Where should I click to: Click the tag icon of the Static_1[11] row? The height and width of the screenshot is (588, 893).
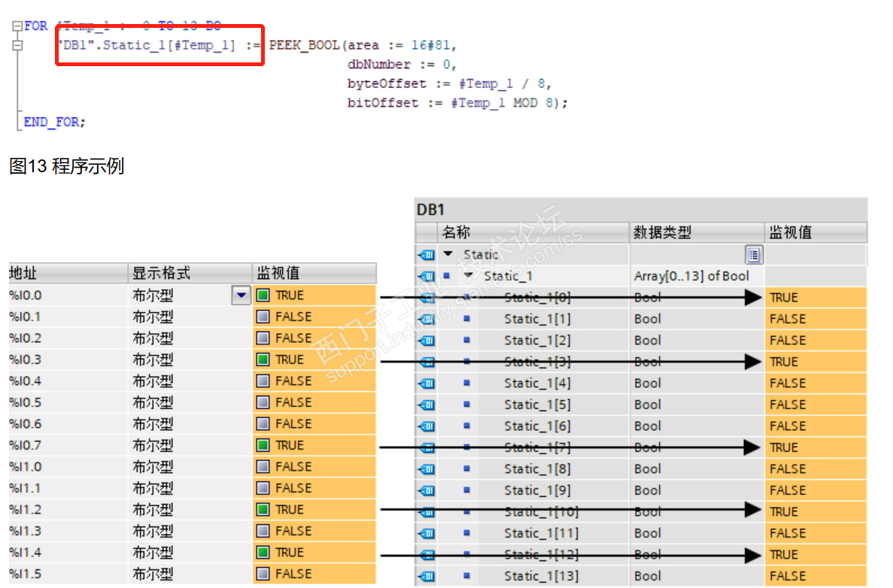[427, 533]
